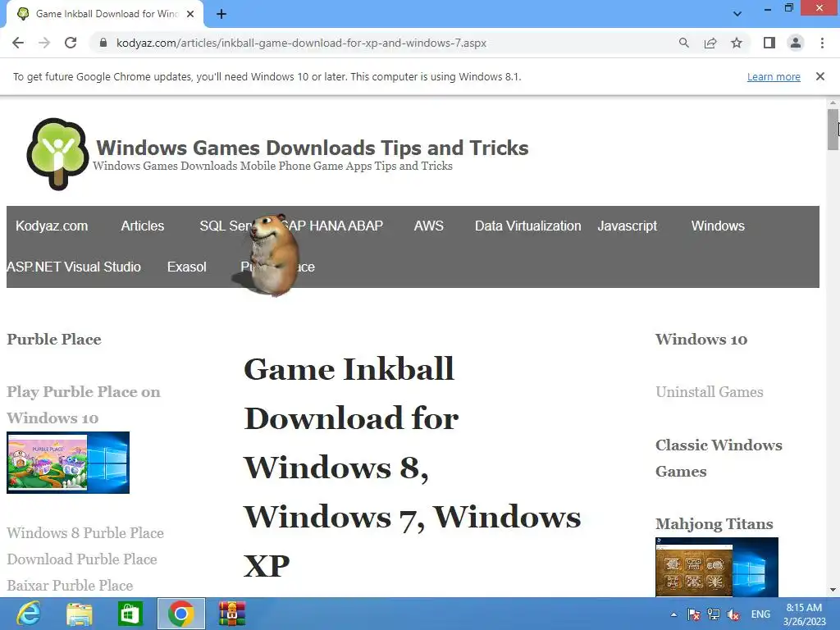Image resolution: width=840 pixels, height=630 pixels.
Task: Expand the tab search chevron
Action: (x=737, y=14)
